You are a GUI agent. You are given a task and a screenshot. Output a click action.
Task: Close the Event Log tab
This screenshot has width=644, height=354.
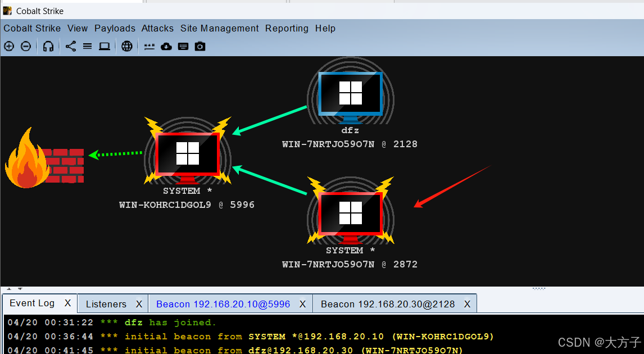pyautogui.click(x=68, y=303)
